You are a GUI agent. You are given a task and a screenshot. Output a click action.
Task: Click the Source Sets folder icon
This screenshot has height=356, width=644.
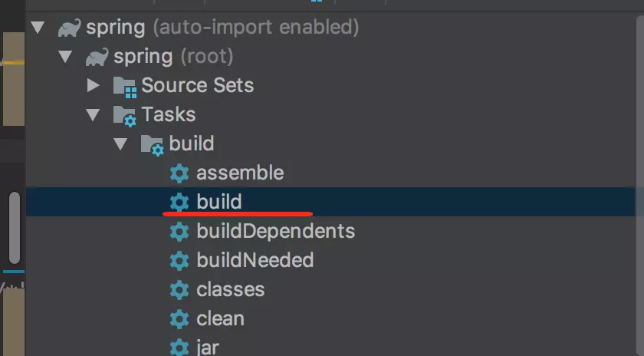(125, 87)
